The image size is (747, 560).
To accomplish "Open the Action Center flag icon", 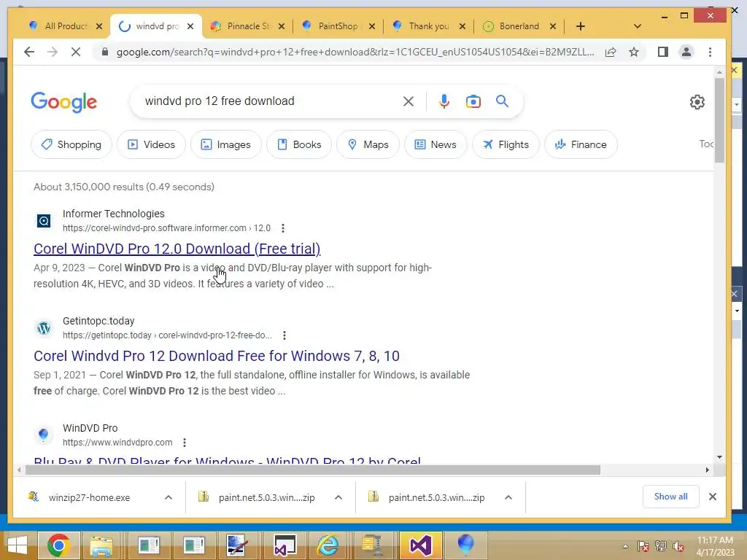I will [x=643, y=546].
